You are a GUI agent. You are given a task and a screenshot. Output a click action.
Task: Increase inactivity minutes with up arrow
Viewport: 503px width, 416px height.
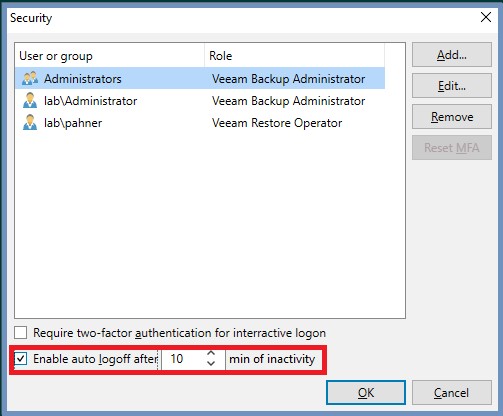211,353
